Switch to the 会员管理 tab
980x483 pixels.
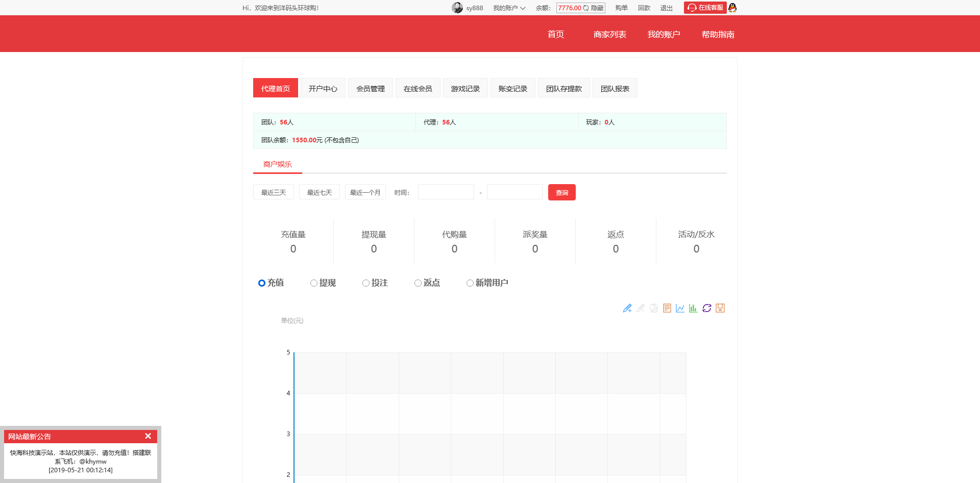coord(370,88)
